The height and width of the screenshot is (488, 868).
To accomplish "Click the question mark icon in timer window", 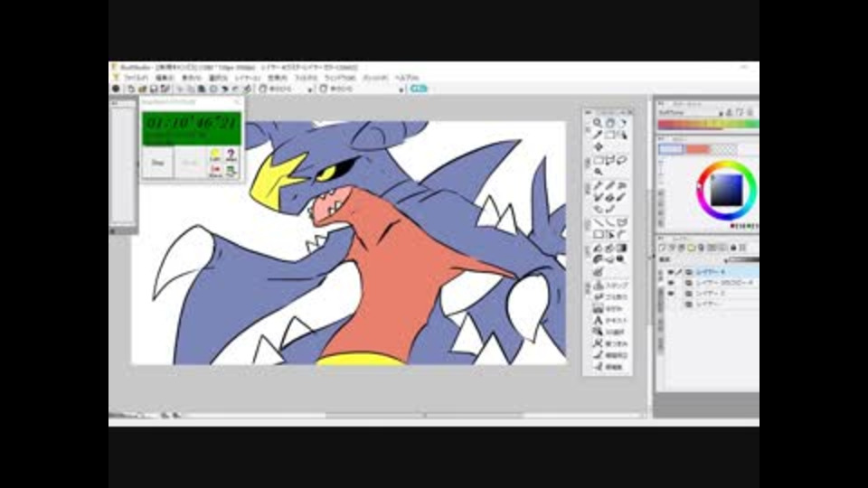I will 231,155.
